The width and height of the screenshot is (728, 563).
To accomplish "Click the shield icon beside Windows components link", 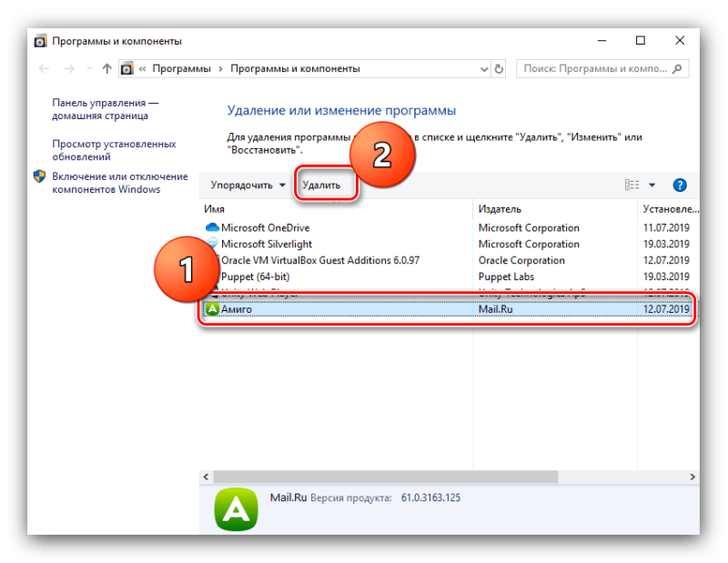I will click(39, 176).
